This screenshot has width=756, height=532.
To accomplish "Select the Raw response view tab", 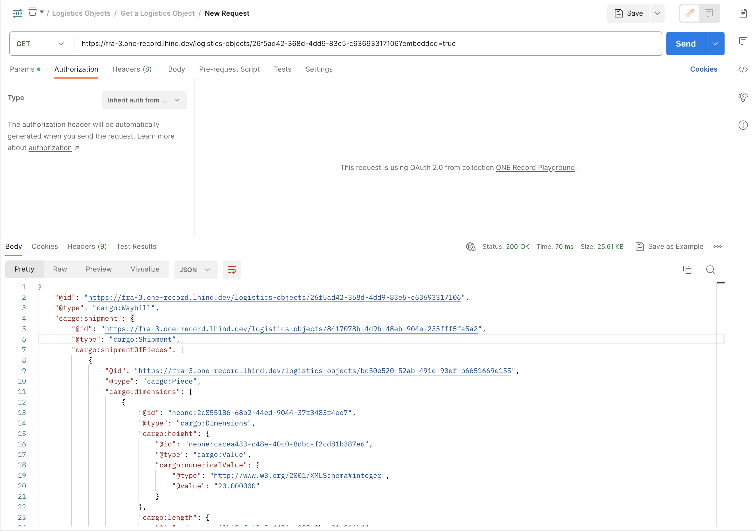I will point(60,269).
